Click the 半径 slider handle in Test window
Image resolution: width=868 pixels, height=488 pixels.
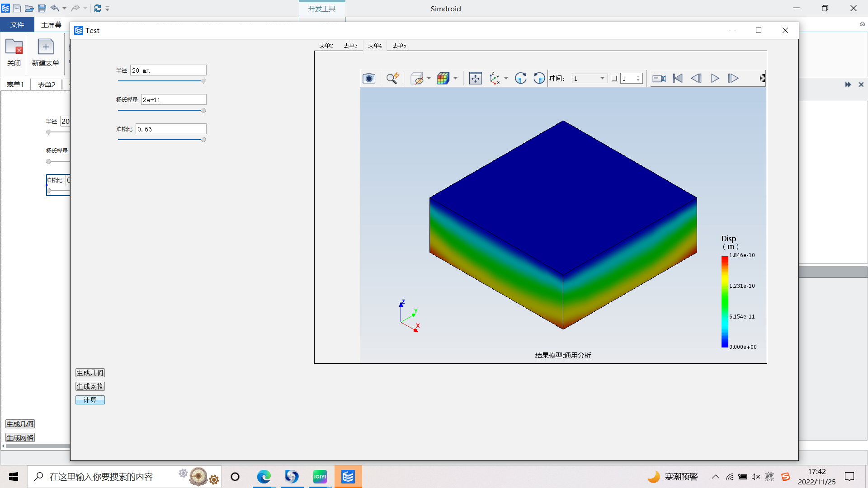tap(203, 81)
